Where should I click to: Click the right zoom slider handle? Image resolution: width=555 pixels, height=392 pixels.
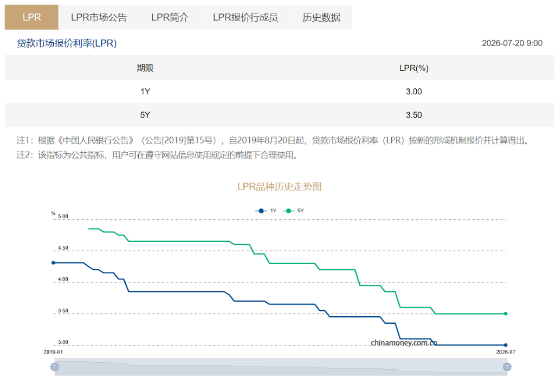point(507,367)
